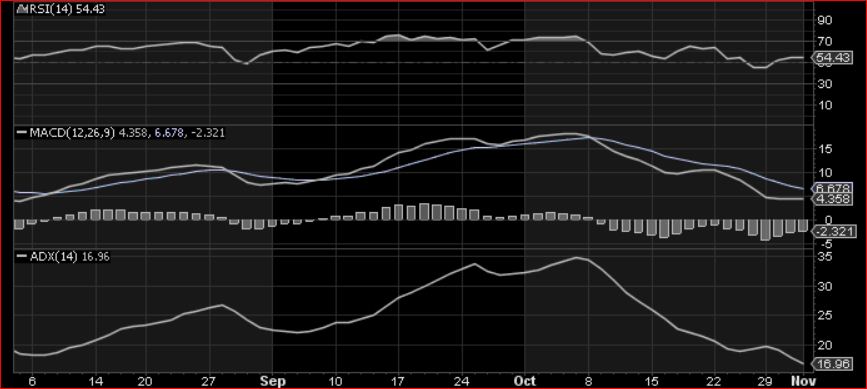Click the ADX value tag 16.96
Screen dimensions: 867x389
833,364
